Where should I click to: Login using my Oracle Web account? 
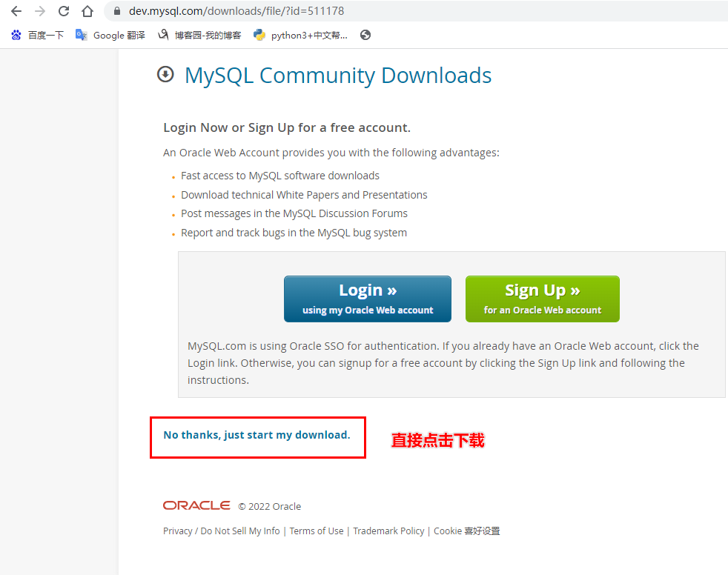click(368, 299)
